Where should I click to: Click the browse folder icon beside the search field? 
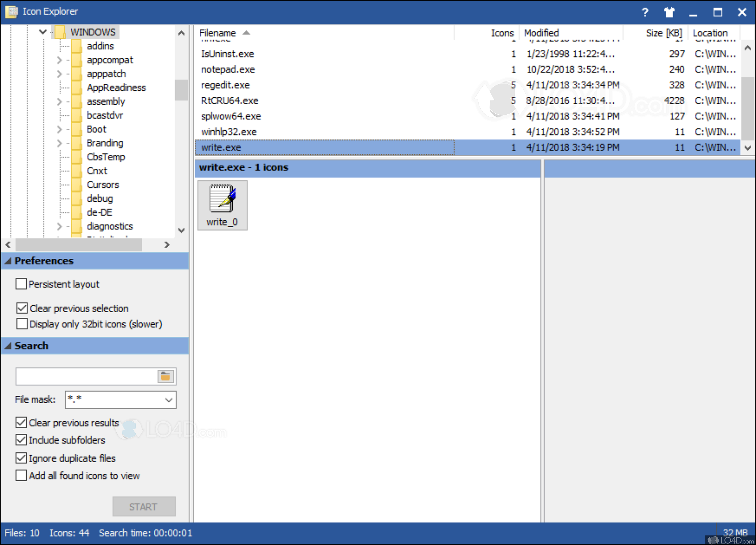coord(166,376)
